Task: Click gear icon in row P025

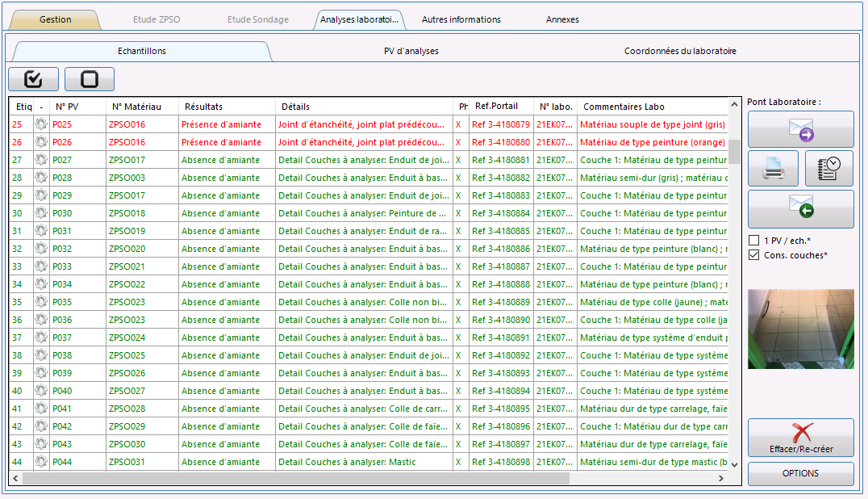Action: click(41, 124)
